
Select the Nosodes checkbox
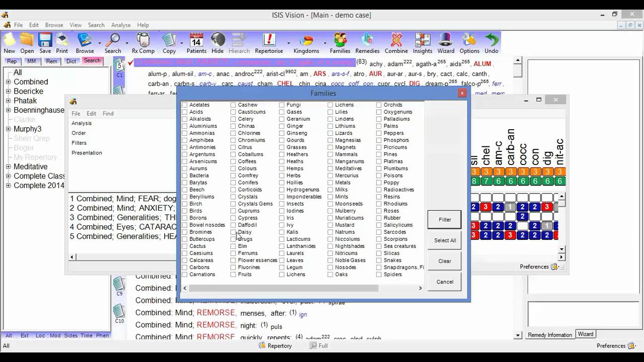331,267
